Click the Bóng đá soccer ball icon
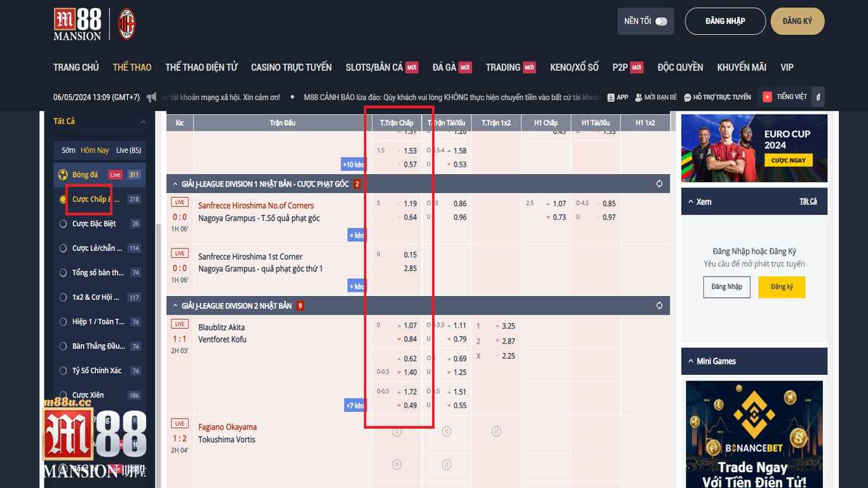 point(63,175)
